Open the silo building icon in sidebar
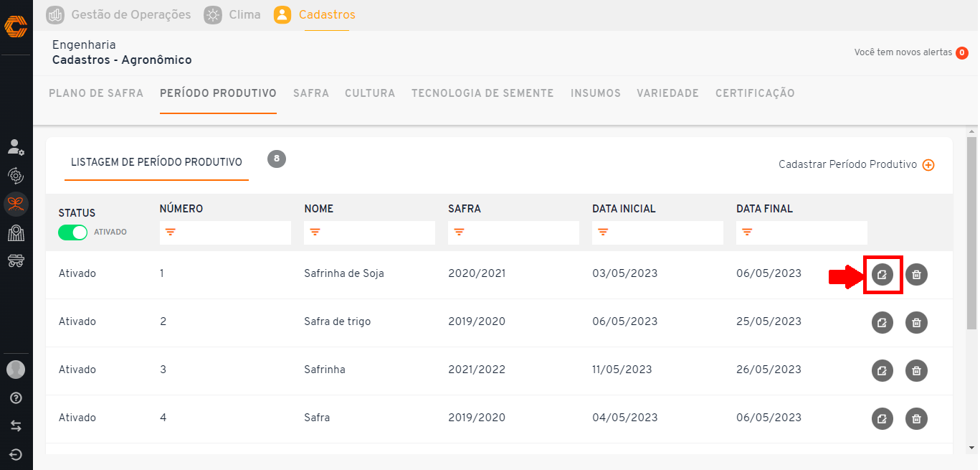Viewport: 980px width, 470px height. [x=16, y=232]
